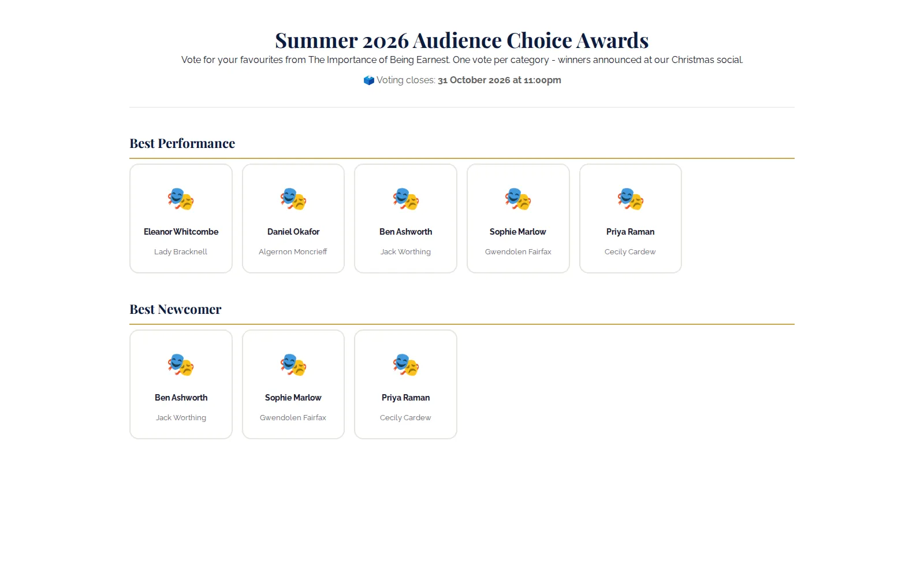Click Jack Worthing role in Best Performance
The image size is (924, 578).
coord(406,252)
